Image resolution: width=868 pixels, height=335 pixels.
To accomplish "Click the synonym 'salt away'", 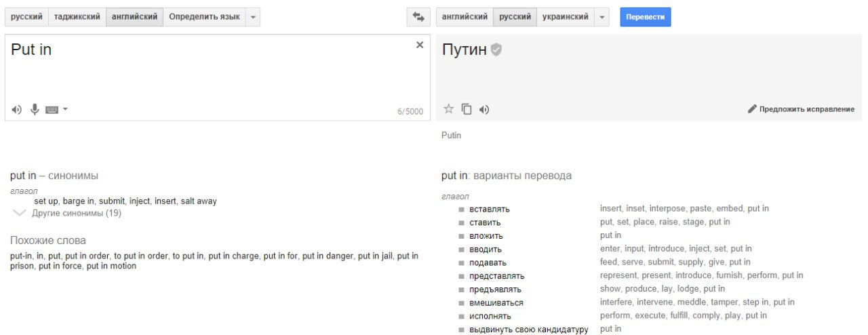I will tap(199, 201).
